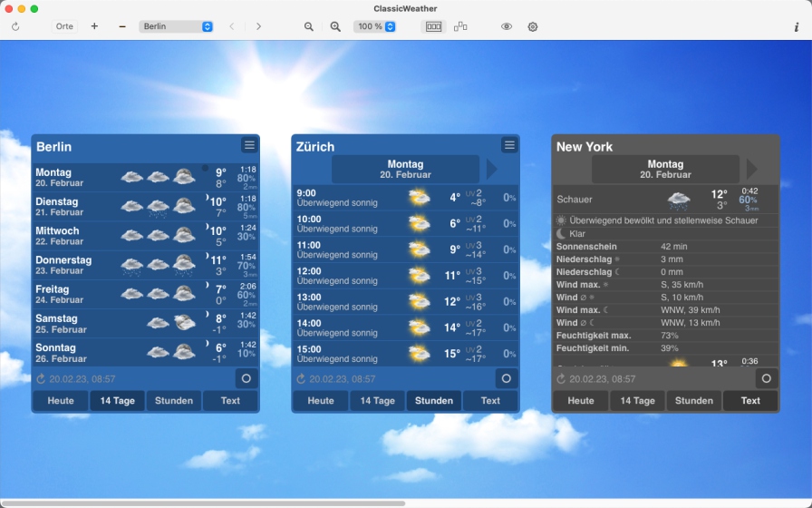The width and height of the screenshot is (812, 508).
Task: Select the Dienstag 21. Februar row
Action: tap(146, 207)
